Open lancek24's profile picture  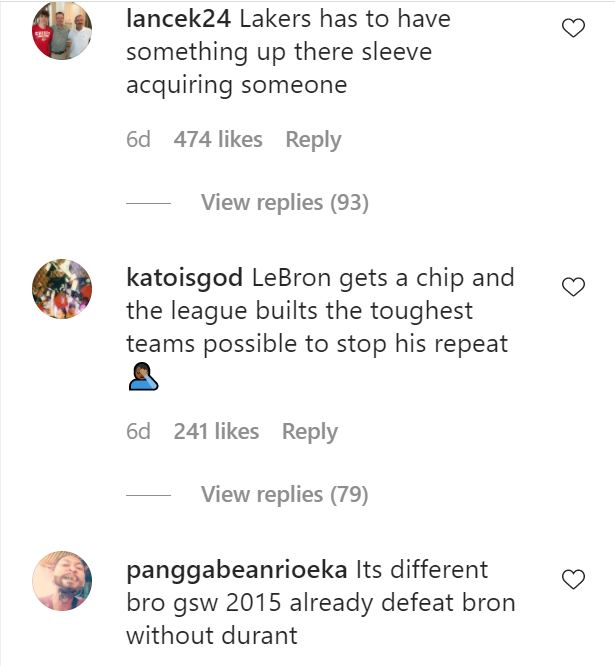click(62, 31)
